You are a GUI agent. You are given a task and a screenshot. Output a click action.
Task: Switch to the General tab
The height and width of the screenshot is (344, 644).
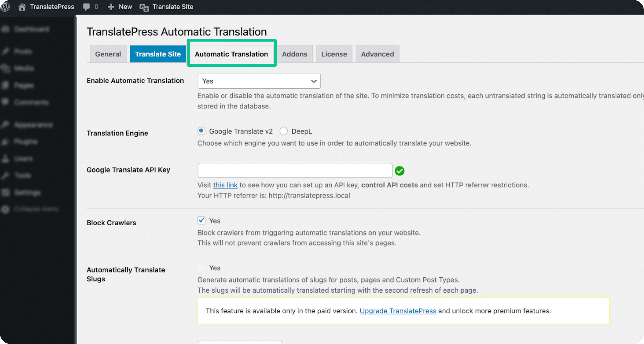(x=108, y=54)
